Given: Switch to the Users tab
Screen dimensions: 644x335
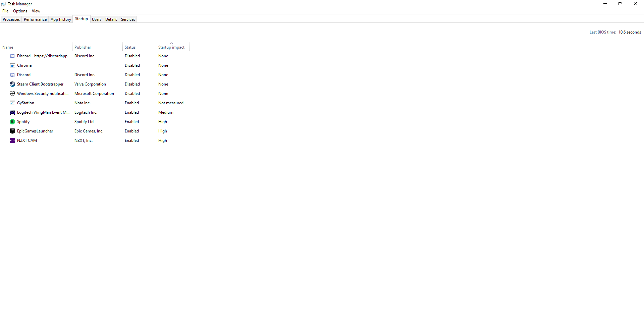Looking at the screenshot, I should coord(97,19).
